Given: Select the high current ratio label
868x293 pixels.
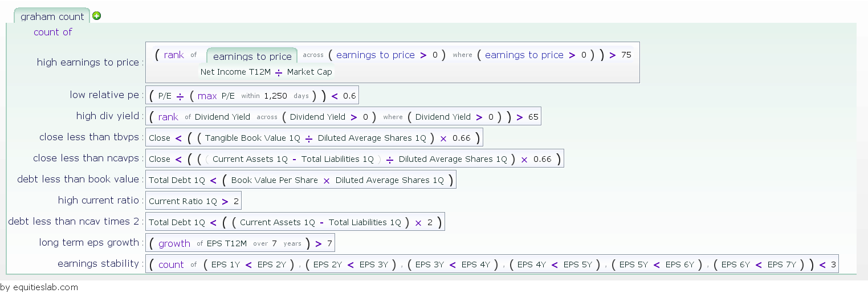Looking at the screenshot, I should tap(98, 200).
